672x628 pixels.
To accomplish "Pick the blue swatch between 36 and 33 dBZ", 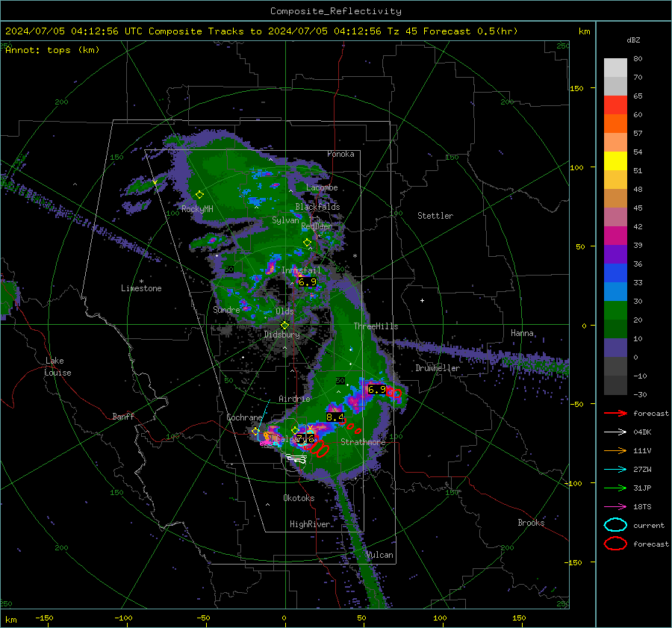I will pos(615,273).
